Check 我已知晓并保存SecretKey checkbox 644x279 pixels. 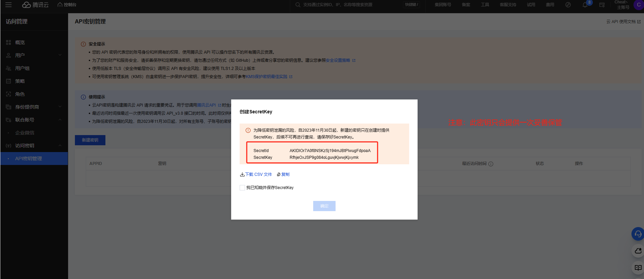tap(242, 188)
